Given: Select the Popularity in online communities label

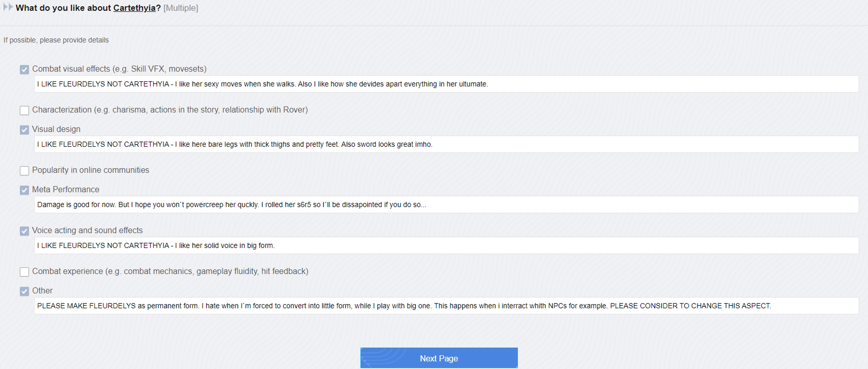Looking at the screenshot, I should (90, 170).
